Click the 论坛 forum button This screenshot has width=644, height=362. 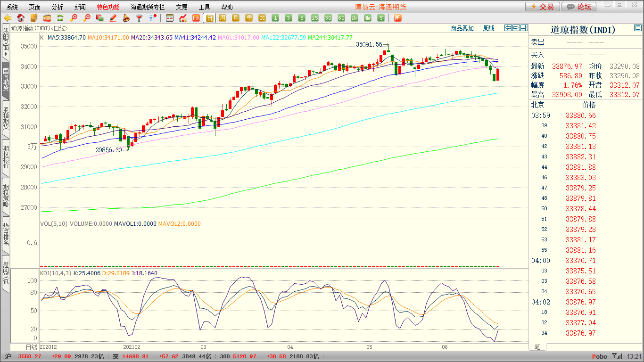tap(579, 7)
